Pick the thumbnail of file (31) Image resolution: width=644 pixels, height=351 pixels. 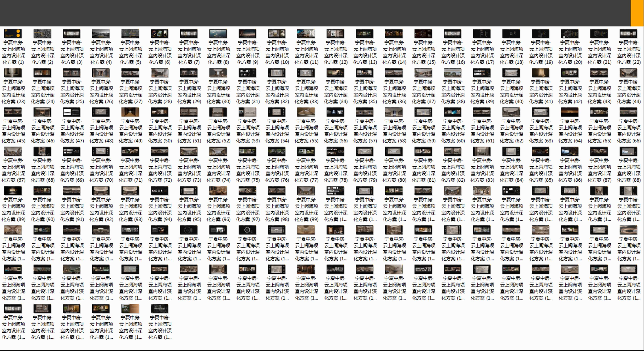(247, 73)
